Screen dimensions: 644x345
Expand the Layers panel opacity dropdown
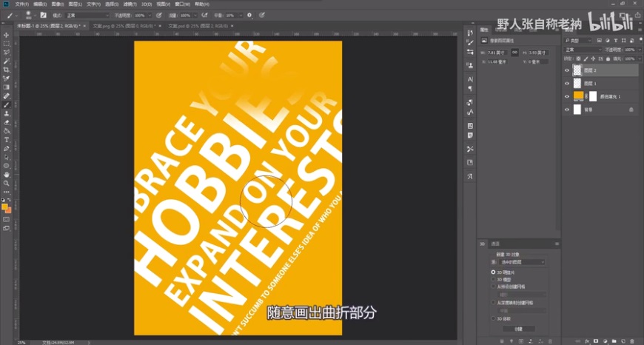pos(638,50)
